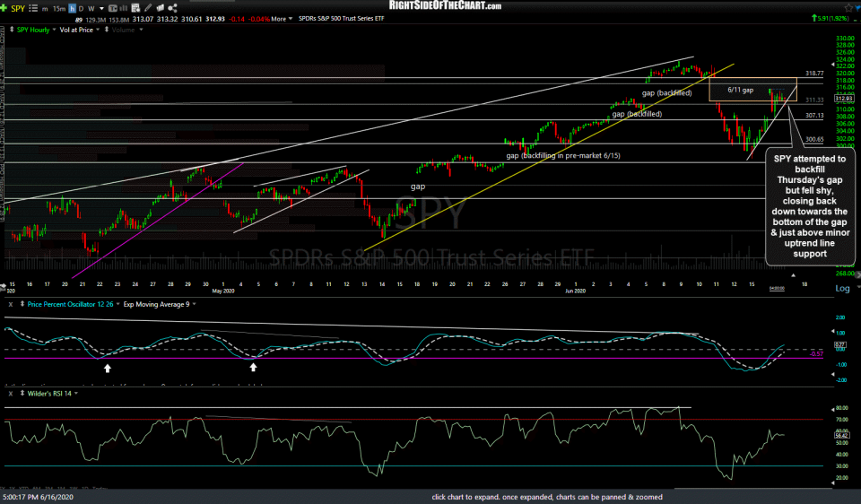Click the RightSideOfTheChart.com logo
Viewport: 861px width, 504px height.
(x=445, y=5)
